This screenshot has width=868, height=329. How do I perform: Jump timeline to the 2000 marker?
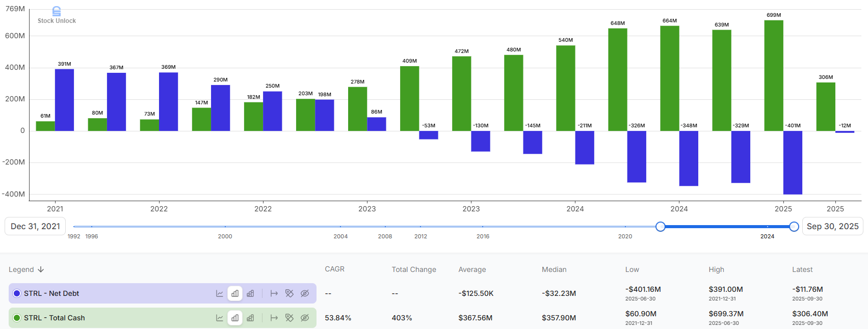[225, 236]
